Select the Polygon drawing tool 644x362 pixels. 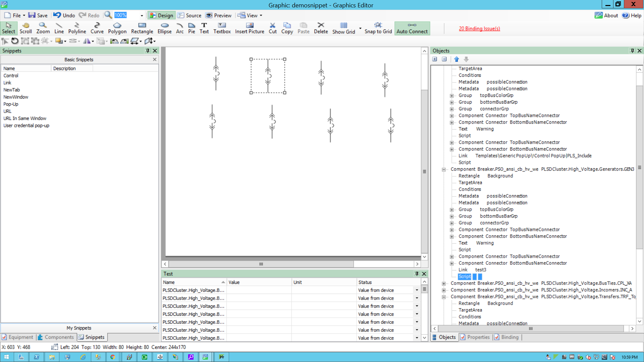117,28
